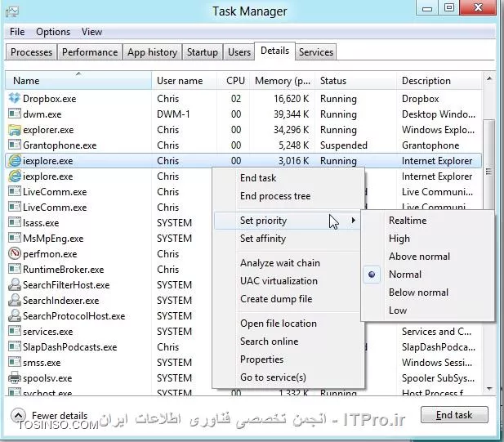
Task: Click the DWM-1 user name cell
Action: pos(173,114)
